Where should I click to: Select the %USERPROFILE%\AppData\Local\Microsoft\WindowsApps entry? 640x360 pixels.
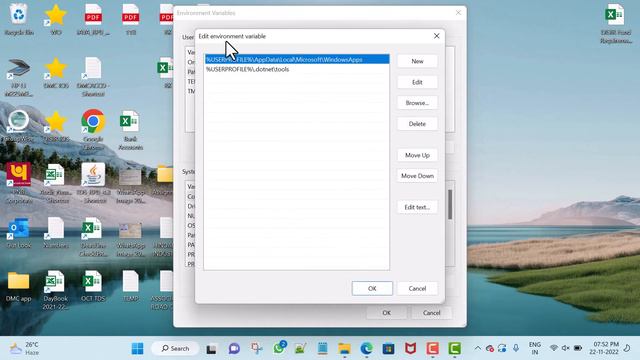(x=297, y=60)
